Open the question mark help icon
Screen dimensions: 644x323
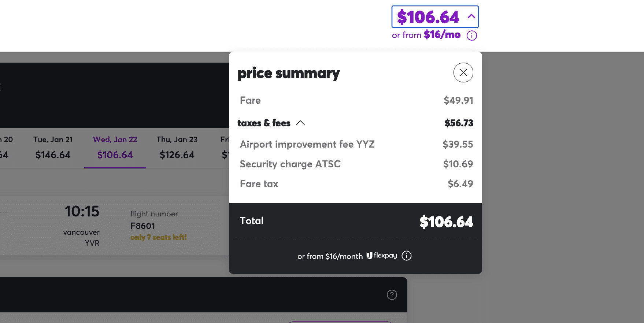[x=392, y=295]
